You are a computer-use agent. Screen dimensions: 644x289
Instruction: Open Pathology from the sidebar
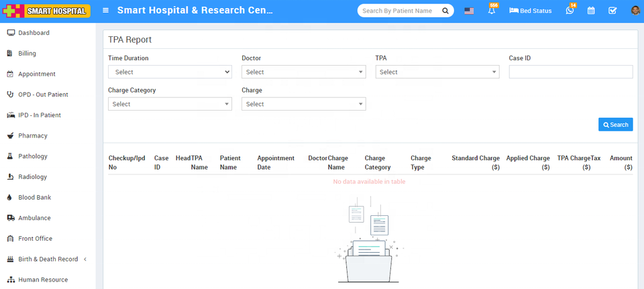click(32, 156)
